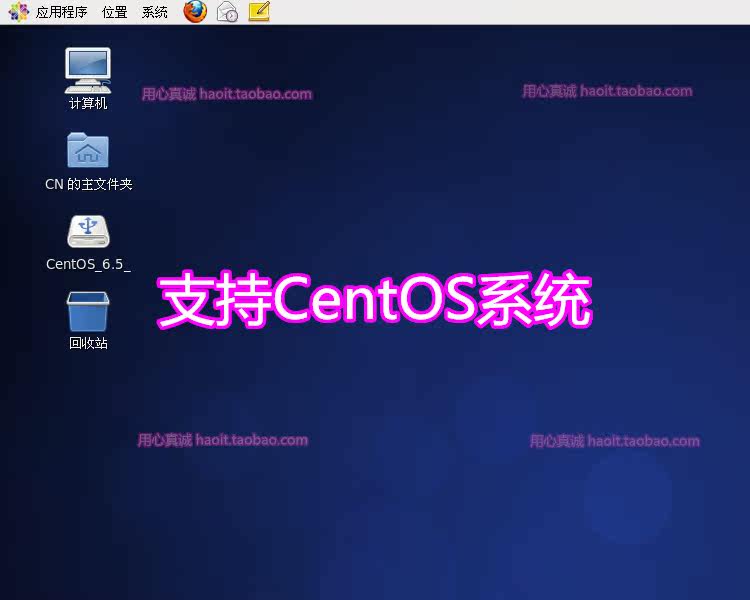Select the CentOS_6.5_ USB drive icon
The width and height of the screenshot is (750, 600).
coord(88,232)
